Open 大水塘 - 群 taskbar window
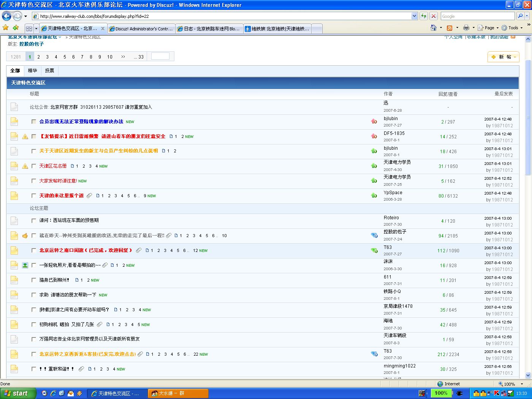 pos(177,393)
